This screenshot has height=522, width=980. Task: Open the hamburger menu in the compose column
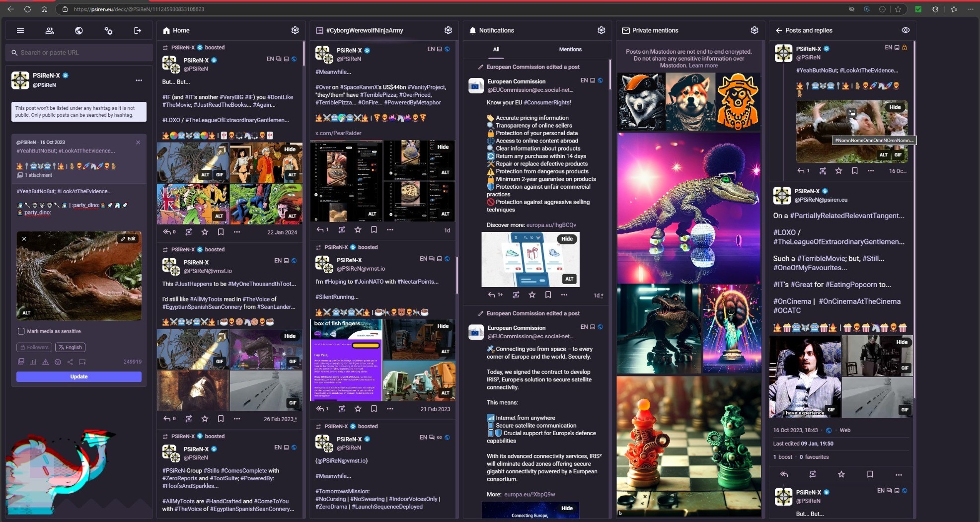(x=20, y=30)
